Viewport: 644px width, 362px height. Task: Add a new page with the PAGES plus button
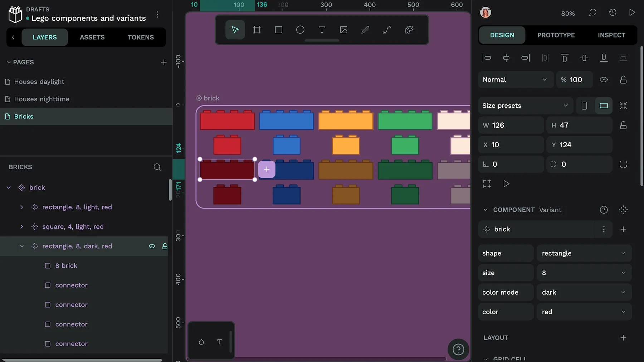coord(164,62)
